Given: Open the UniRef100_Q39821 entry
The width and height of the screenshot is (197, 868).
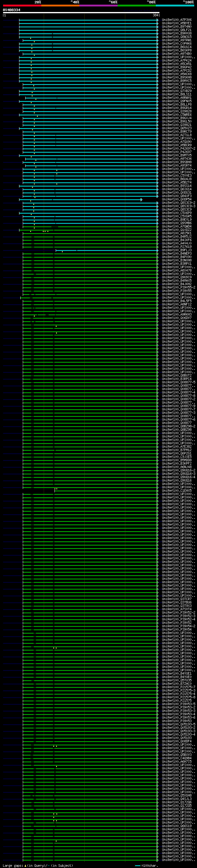Looking at the screenshot, I should tap(177, 125).
